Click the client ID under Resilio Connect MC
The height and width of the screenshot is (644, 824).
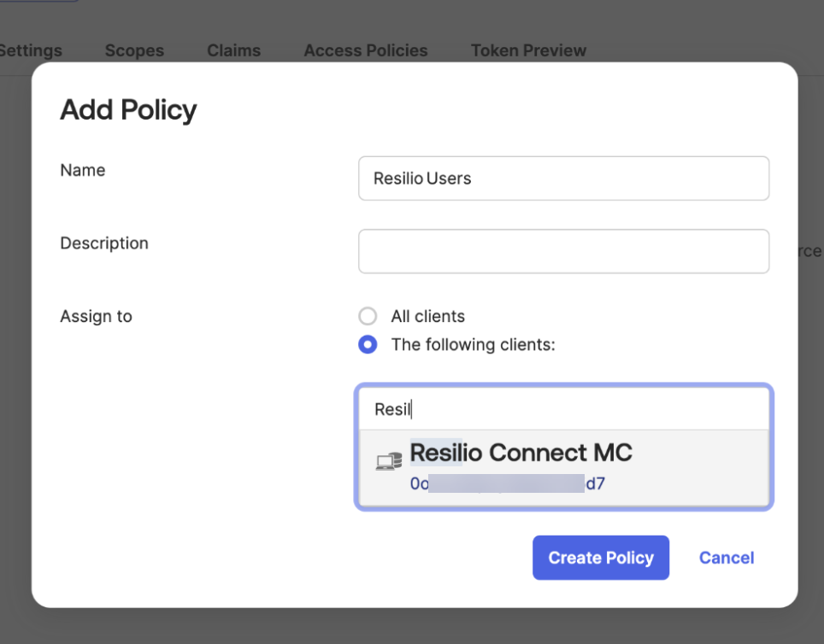tap(507, 483)
